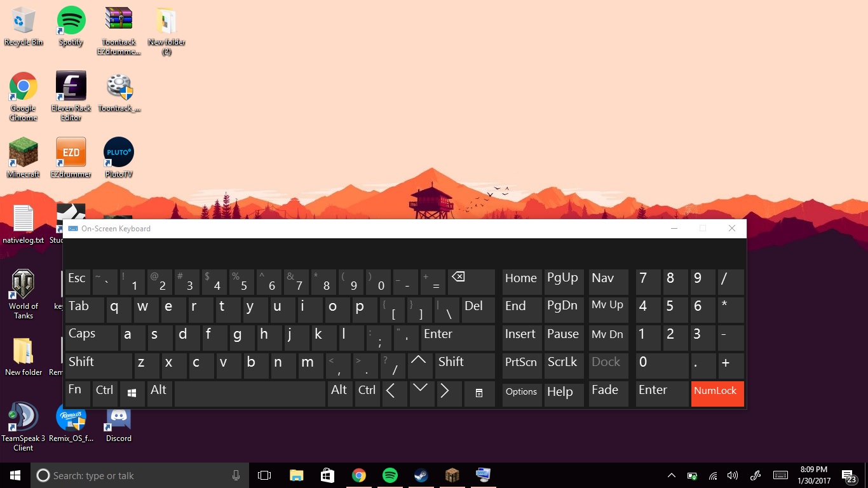Select the New folder desktop icon
Image resolution: width=868 pixels, height=488 pixels.
(x=24, y=357)
